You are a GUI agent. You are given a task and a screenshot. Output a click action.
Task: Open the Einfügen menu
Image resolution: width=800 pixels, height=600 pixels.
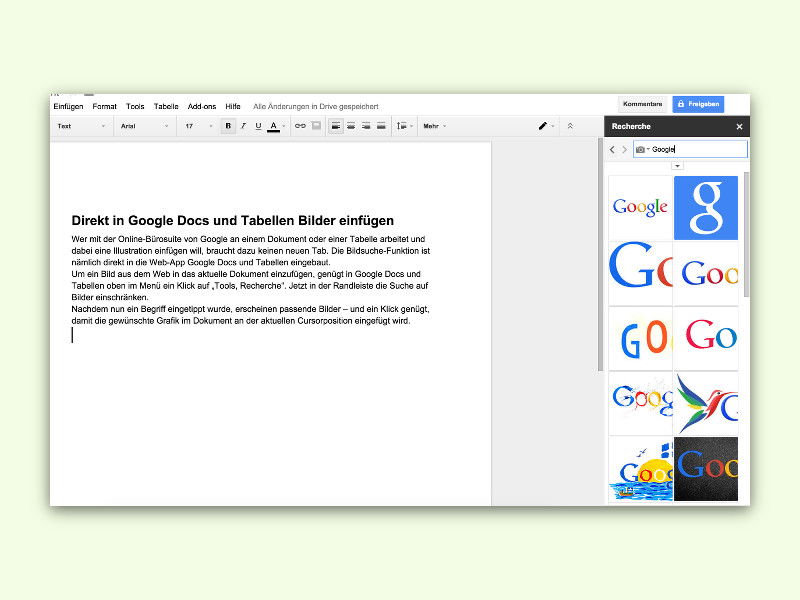[x=68, y=106]
